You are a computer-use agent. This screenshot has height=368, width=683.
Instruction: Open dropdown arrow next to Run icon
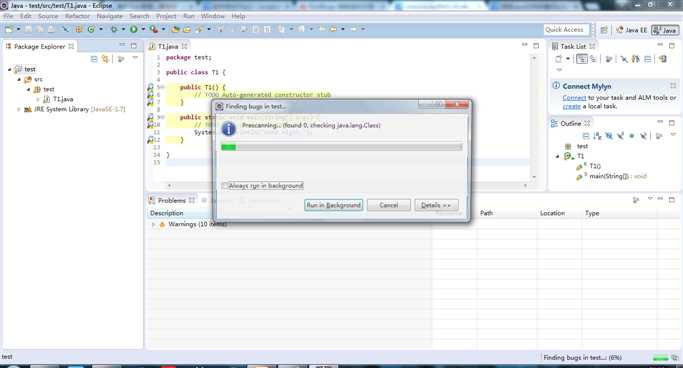click(x=143, y=29)
